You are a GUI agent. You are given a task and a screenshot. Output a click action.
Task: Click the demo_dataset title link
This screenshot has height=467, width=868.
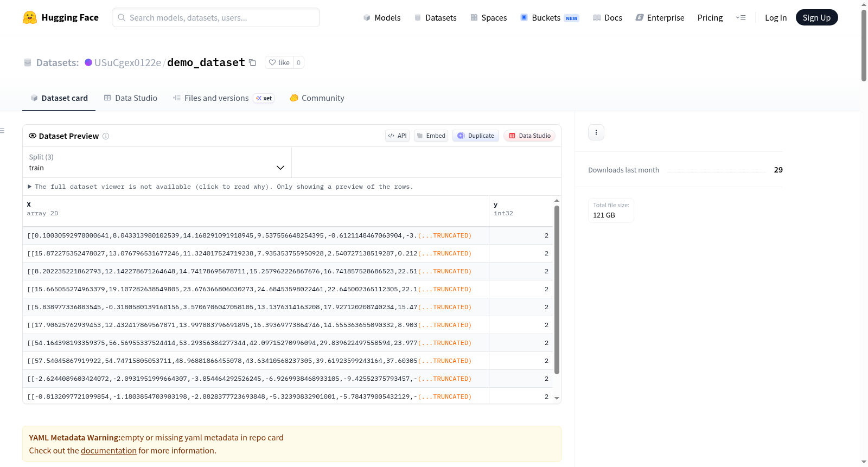point(206,62)
